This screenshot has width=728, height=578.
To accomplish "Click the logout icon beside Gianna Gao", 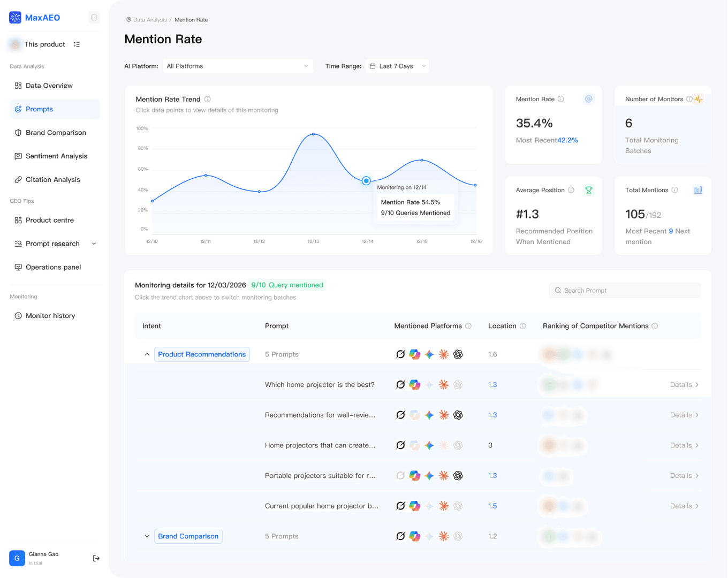I will [x=96, y=558].
